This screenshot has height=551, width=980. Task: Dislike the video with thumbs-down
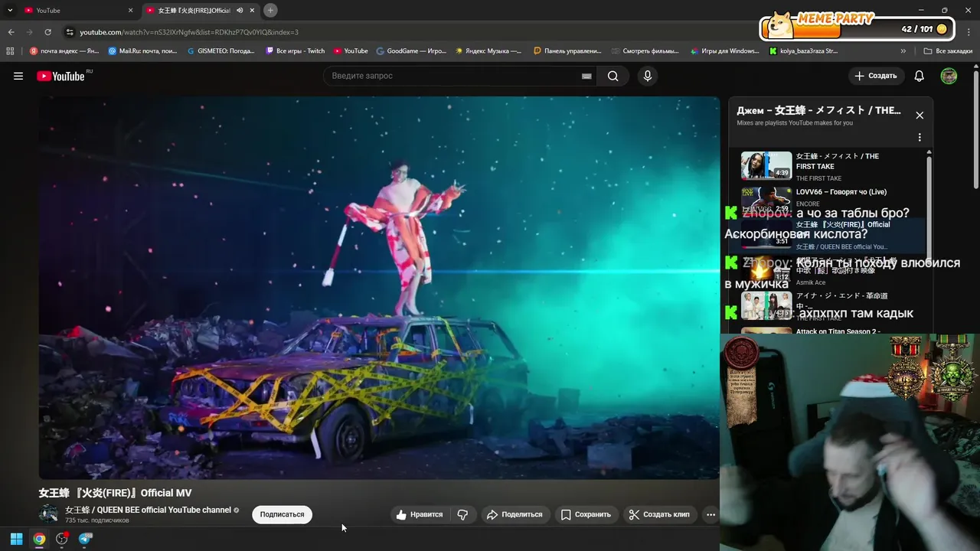[463, 514]
